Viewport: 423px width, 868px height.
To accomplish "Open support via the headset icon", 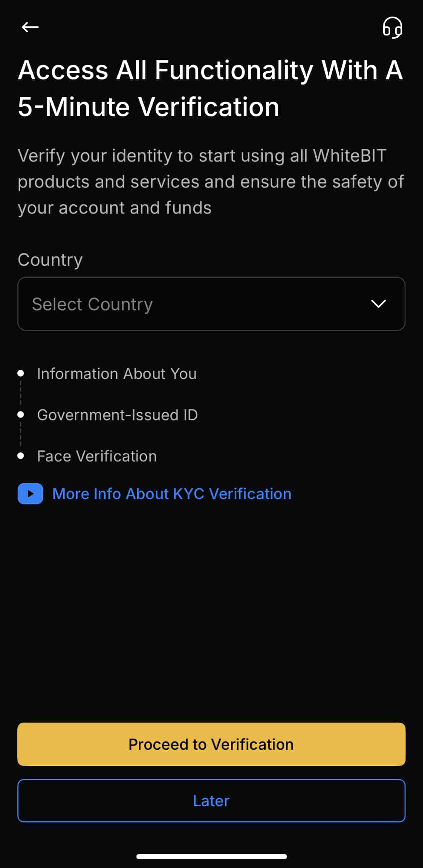I will (392, 28).
